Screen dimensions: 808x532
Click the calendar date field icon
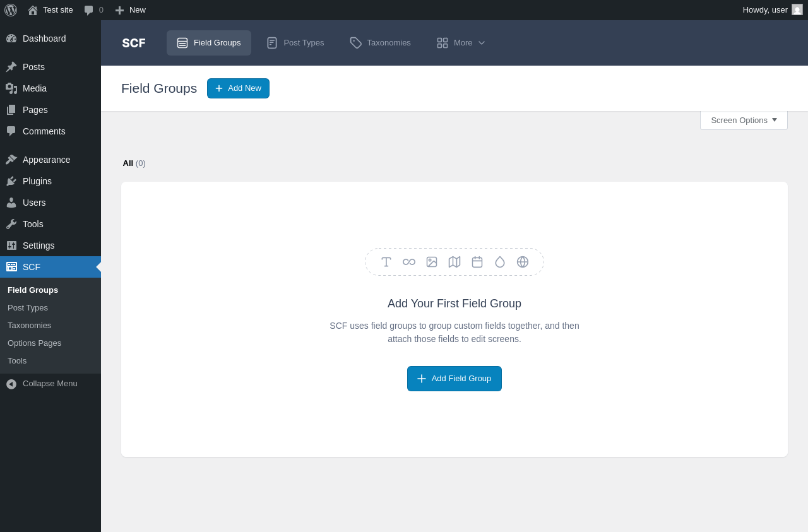click(477, 262)
